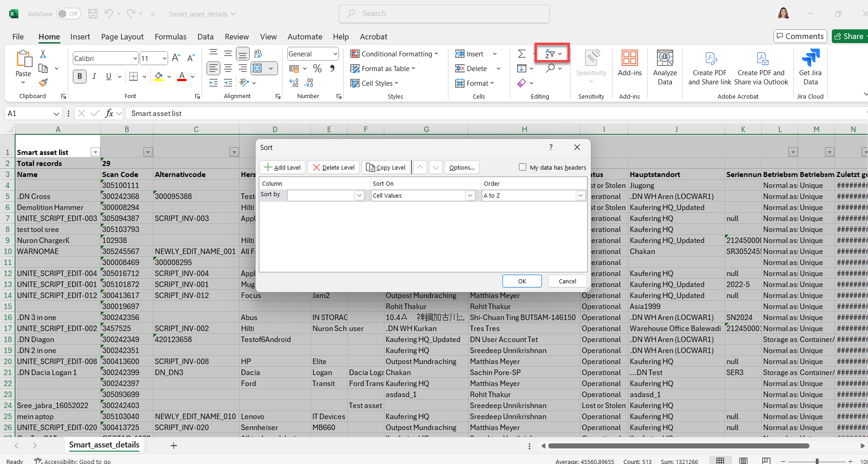Viewport: 868px width, 464px height.
Task: Click the AutoSum sigma icon
Action: tap(521, 54)
